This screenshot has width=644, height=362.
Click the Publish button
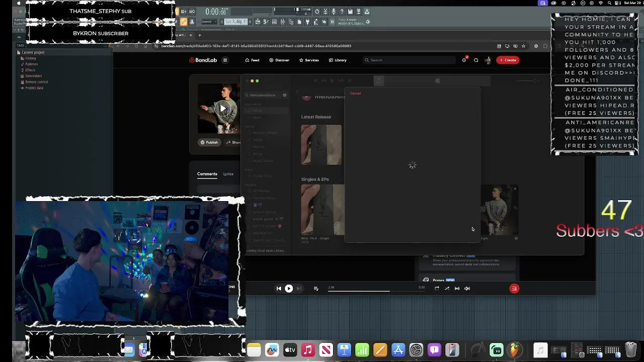point(209,142)
